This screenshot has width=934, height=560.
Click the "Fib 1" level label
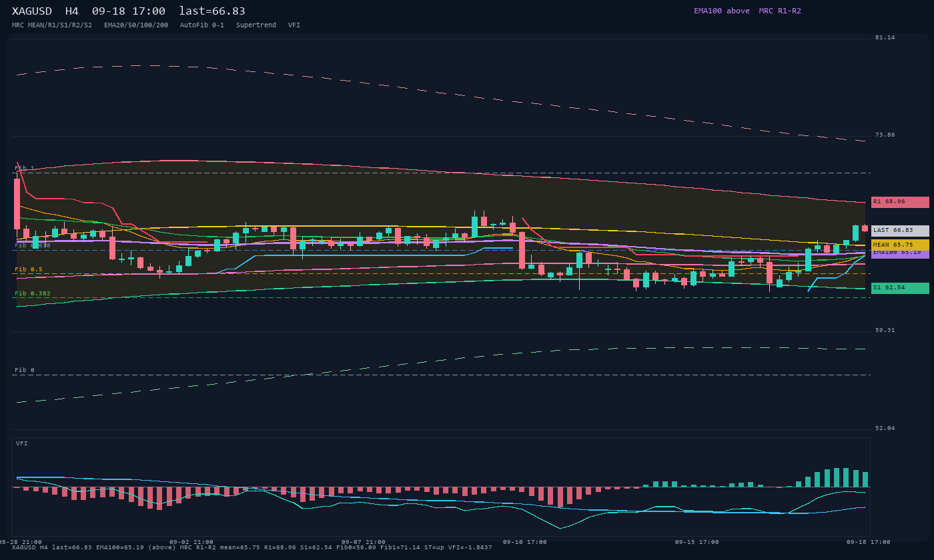(25, 168)
